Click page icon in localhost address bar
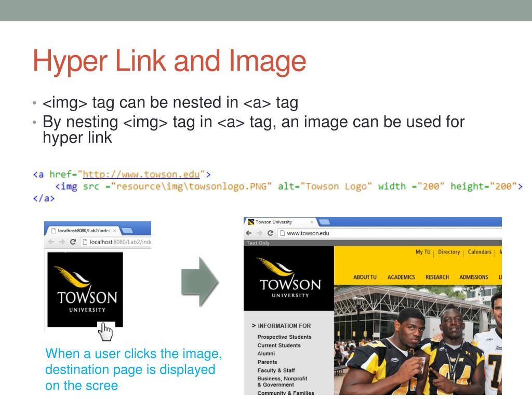 tap(85, 242)
